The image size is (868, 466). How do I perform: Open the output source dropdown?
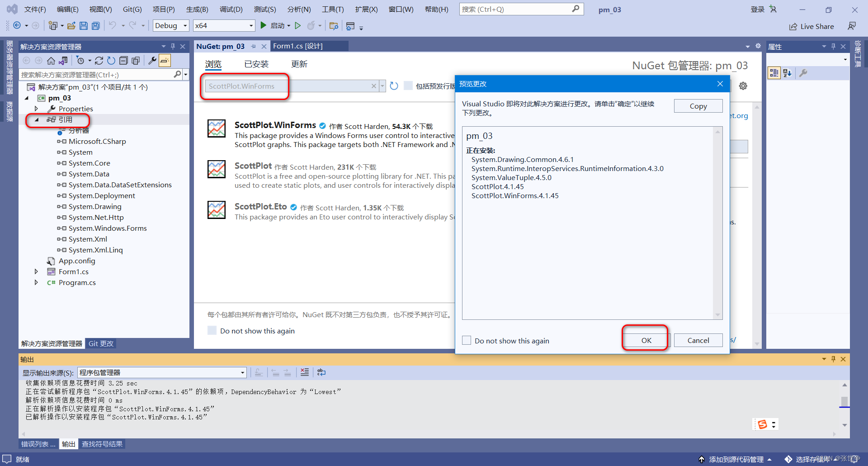point(162,372)
